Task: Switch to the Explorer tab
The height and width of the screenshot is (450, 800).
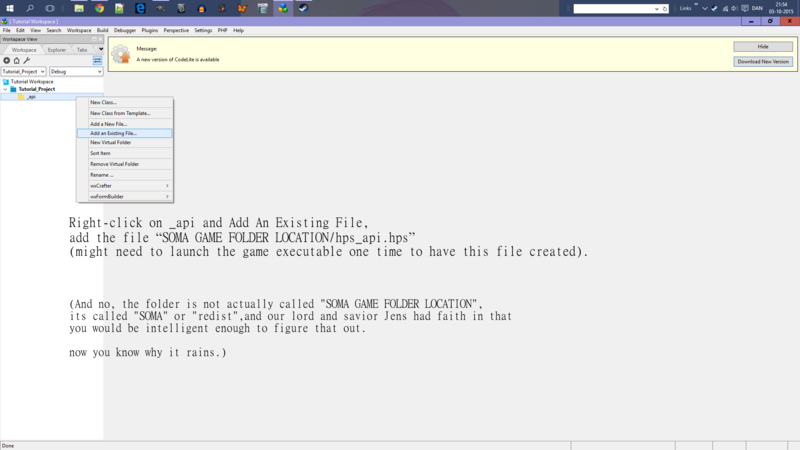Action: point(56,49)
